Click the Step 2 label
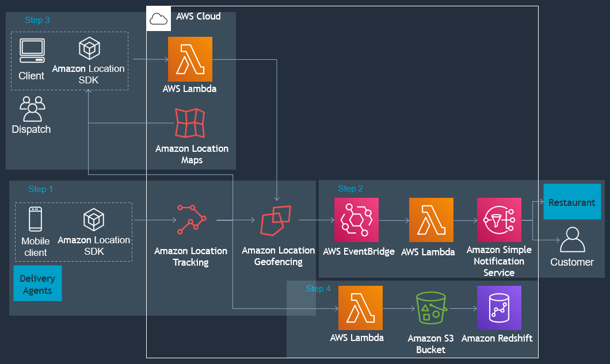610x364 pixels. (x=350, y=189)
